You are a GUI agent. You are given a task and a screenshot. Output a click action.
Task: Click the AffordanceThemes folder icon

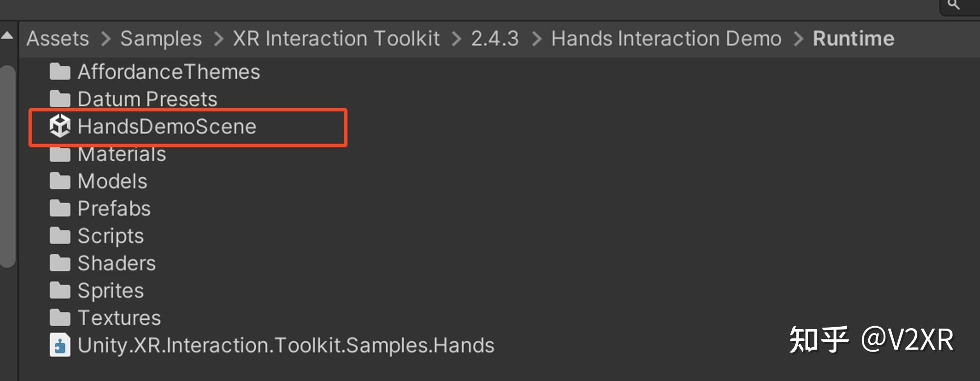pyautogui.click(x=60, y=72)
